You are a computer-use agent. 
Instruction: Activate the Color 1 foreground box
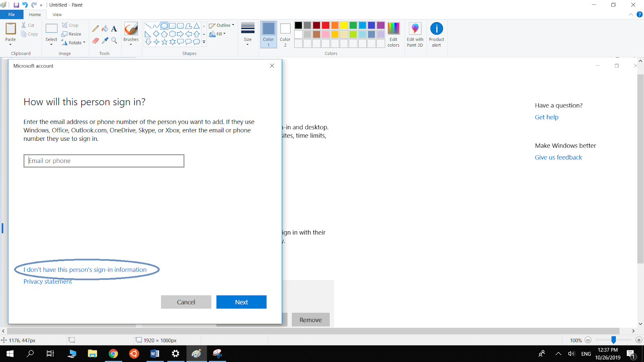[268, 35]
